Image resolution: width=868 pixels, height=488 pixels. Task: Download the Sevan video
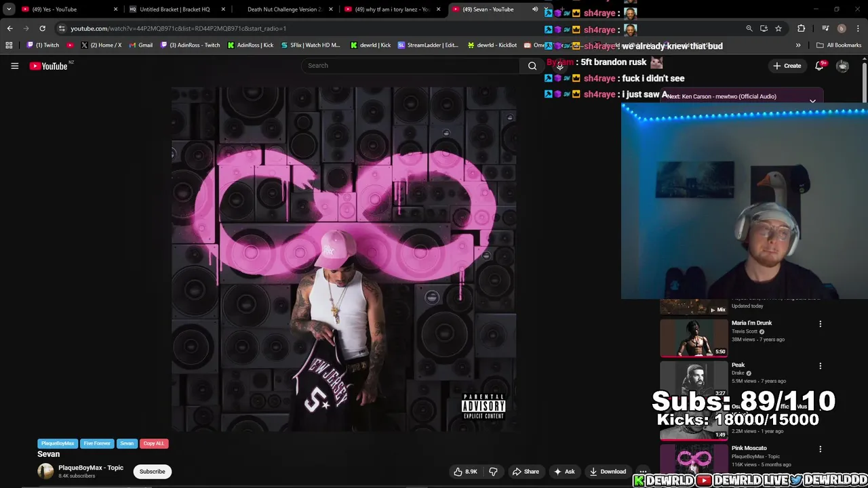point(608,472)
